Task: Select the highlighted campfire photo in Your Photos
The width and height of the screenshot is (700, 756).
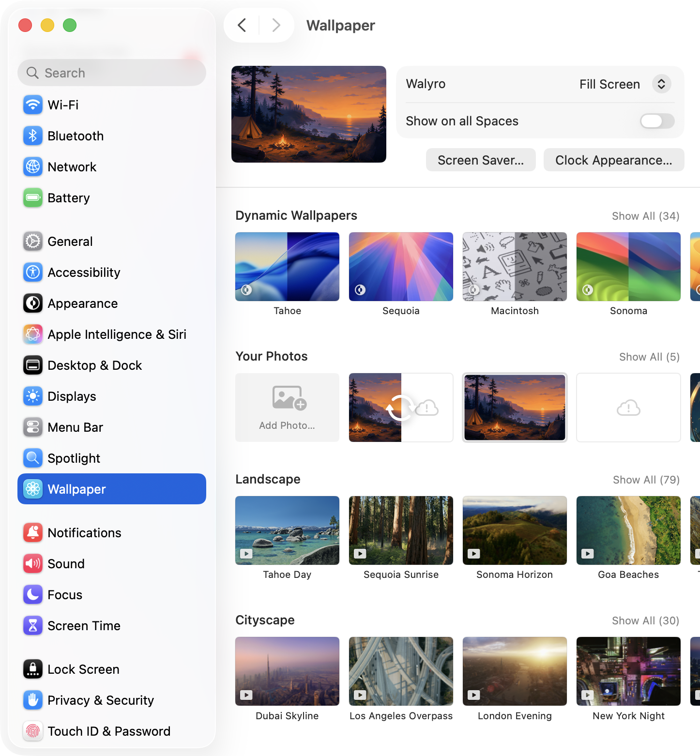Action: (x=515, y=408)
